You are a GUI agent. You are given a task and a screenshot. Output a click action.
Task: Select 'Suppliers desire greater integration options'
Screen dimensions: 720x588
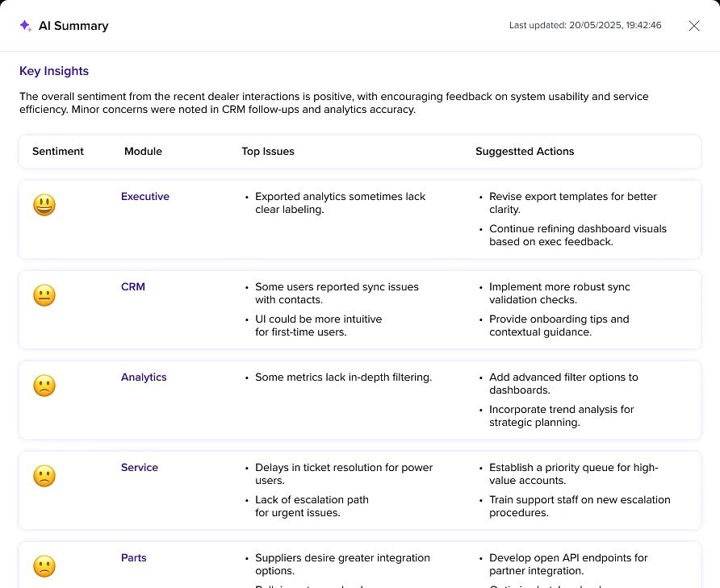point(342,565)
